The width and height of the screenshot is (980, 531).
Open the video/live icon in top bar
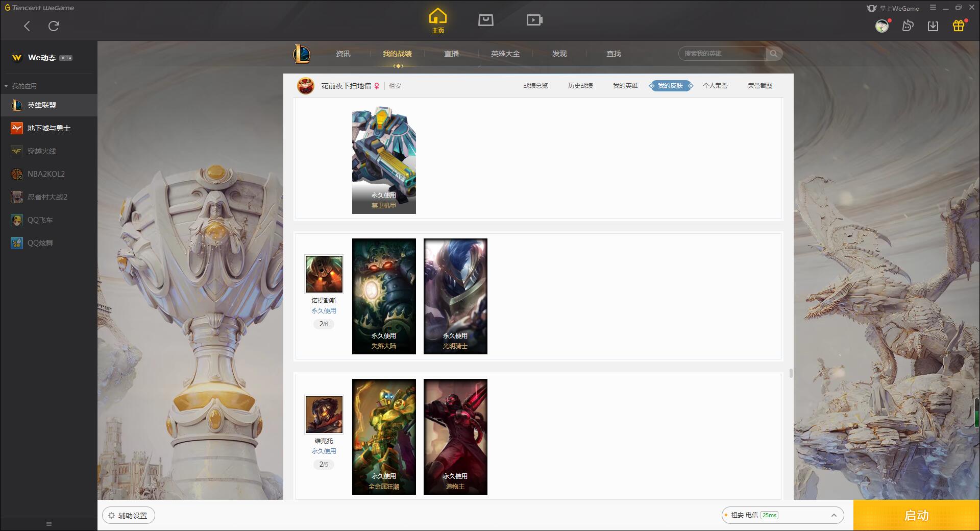534,20
